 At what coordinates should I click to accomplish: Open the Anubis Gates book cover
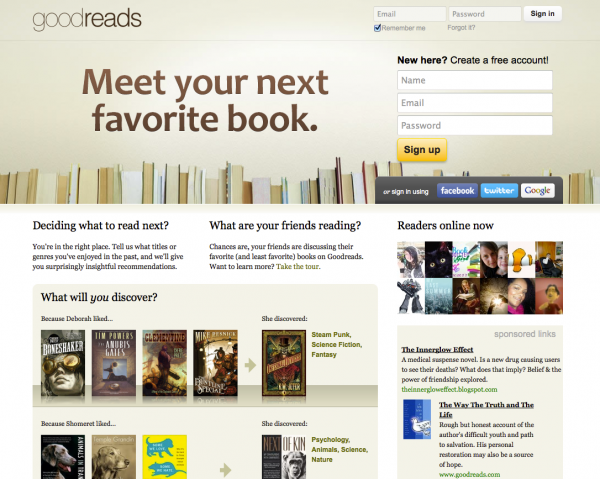[114, 363]
